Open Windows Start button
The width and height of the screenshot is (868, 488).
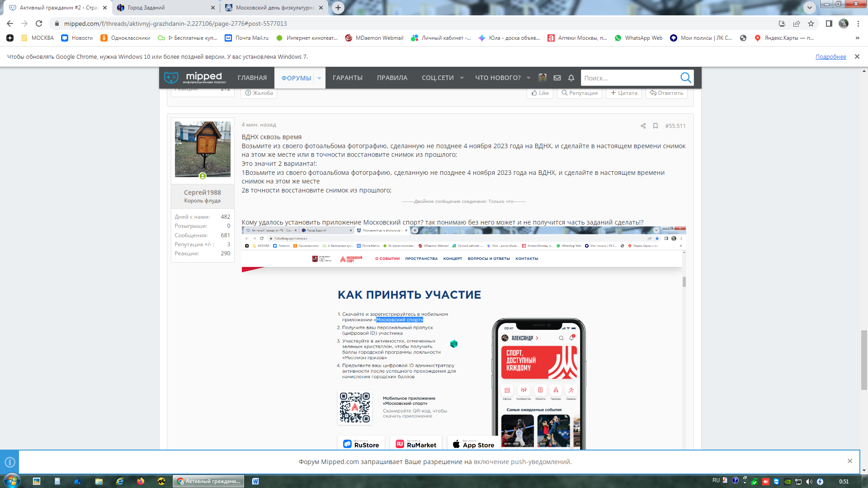coord(12,481)
